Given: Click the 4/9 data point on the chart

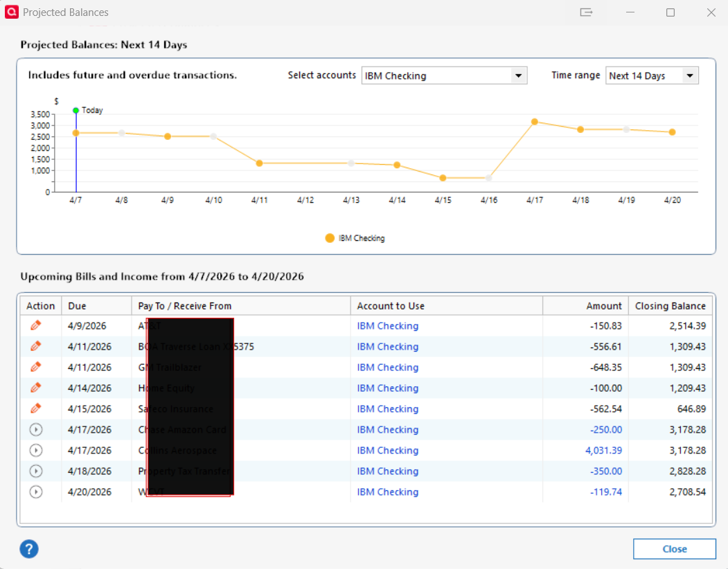Looking at the screenshot, I should [x=168, y=136].
